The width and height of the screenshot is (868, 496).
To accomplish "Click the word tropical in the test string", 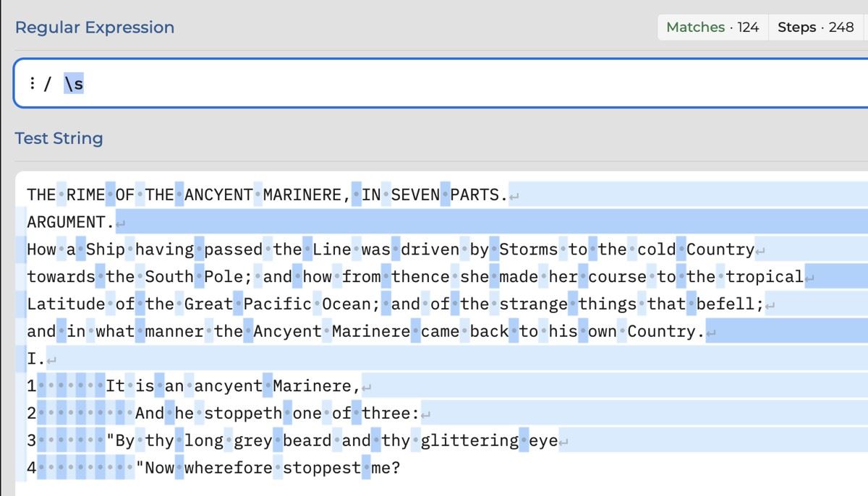I will coord(765,277).
